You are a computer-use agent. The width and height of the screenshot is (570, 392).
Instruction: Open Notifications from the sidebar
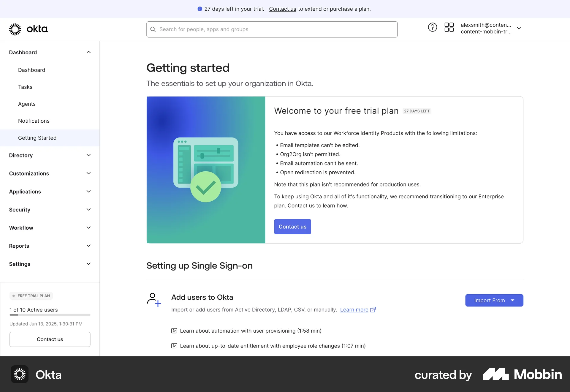pyautogui.click(x=34, y=121)
